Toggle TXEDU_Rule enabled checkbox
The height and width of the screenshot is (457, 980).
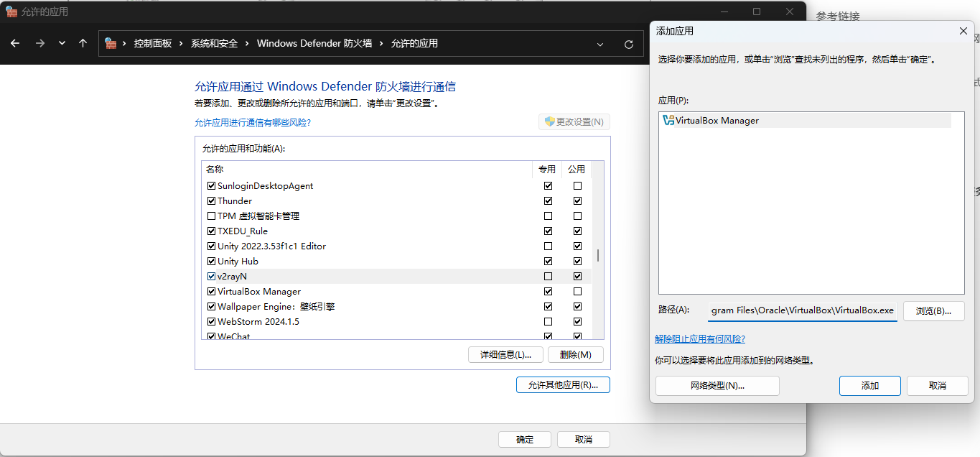pyautogui.click(x=212, y=231)
